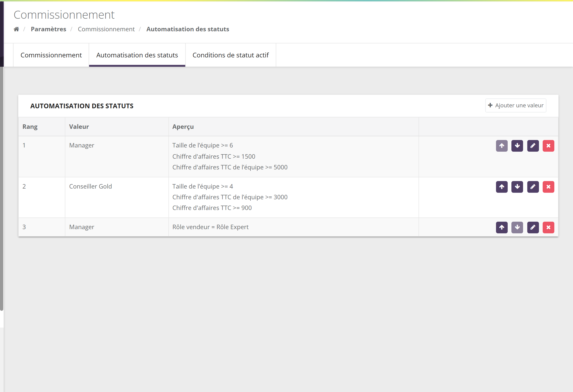Open Paramètres in the breadcrumb
573x392 pixels.
48,29
